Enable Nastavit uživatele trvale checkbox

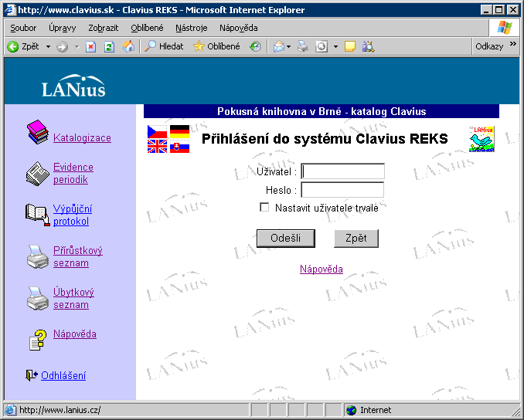click(264, 208)
